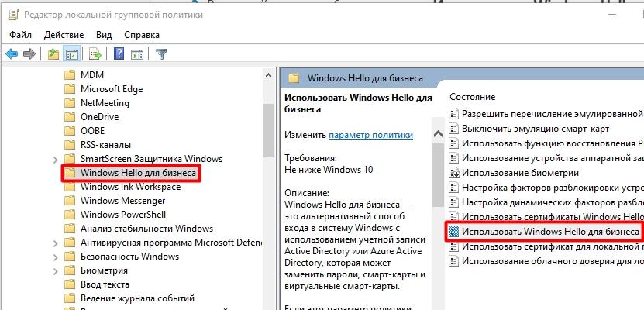Viewport: 644px width, 310px height.
Task: Click the Filter funnel toolbar icon
Action: click(161, 53)
